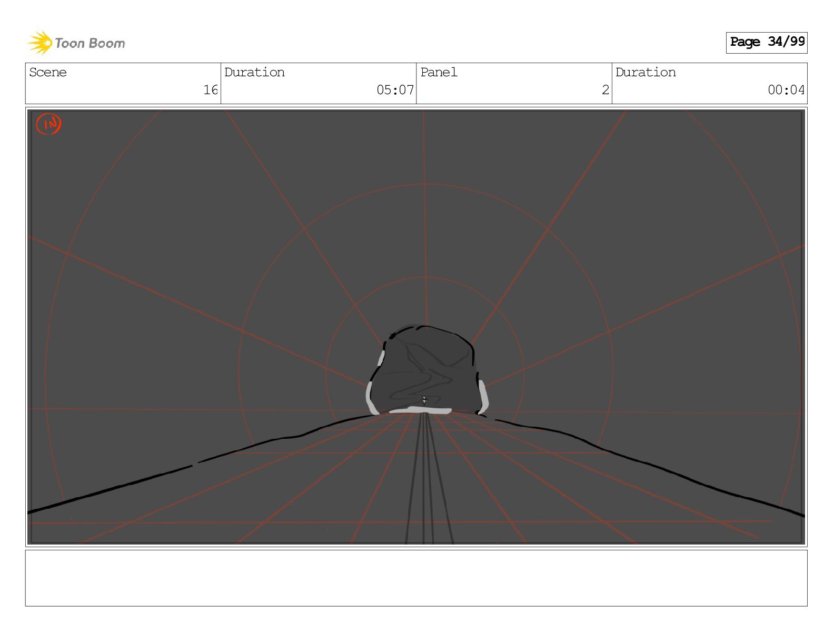834x644 pixels.
Task: Click the Scene label
Action: (x=48, y=72)
